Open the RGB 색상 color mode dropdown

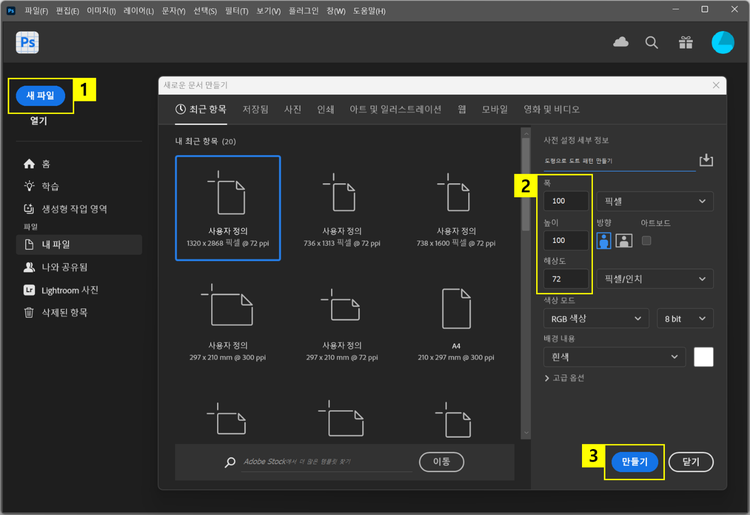pos(596,318)
